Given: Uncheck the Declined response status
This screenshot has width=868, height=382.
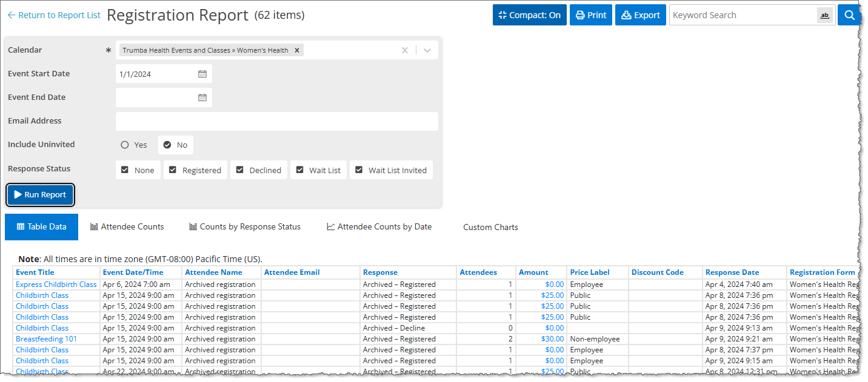Looking at the screenshot, I should point(259,170).
